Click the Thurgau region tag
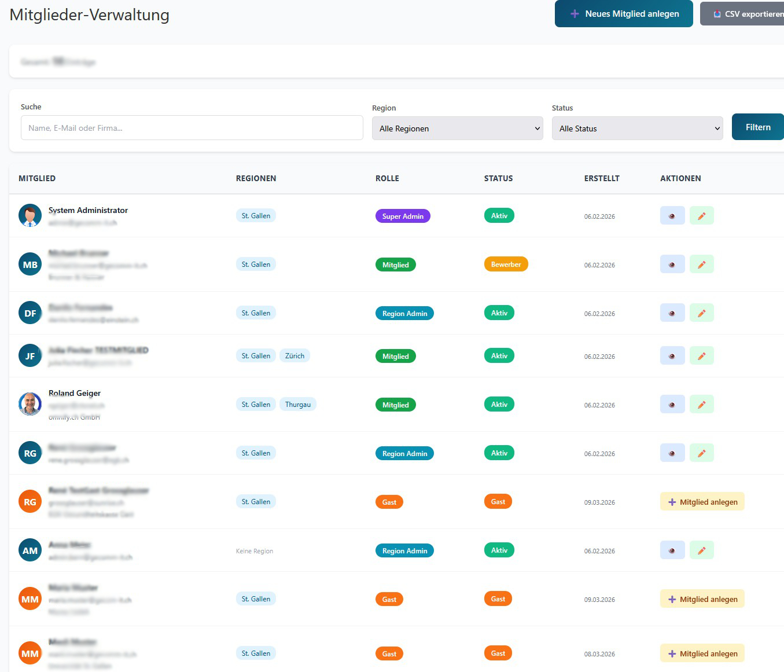The image size is (784, 672). click(x=297, y=405)
